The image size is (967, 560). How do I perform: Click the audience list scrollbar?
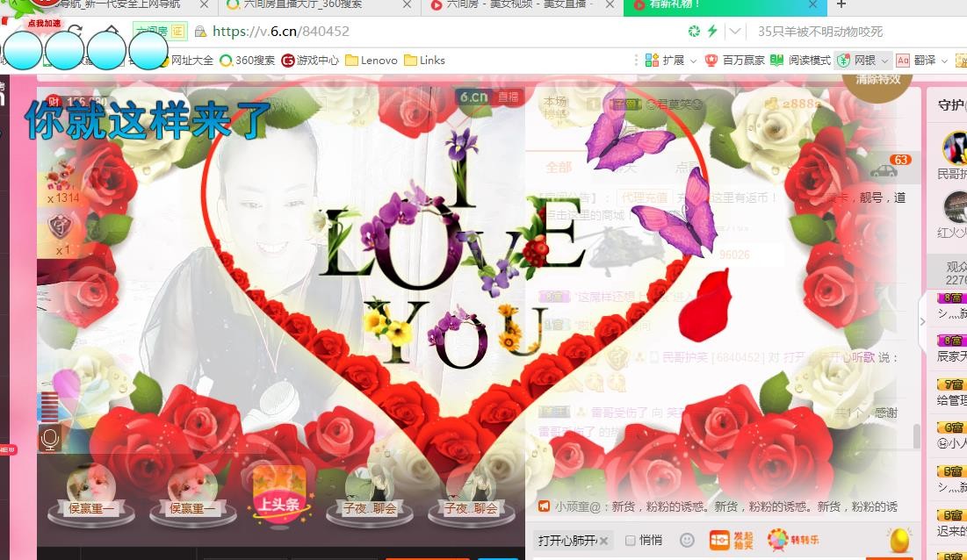[x=916, y=436]
